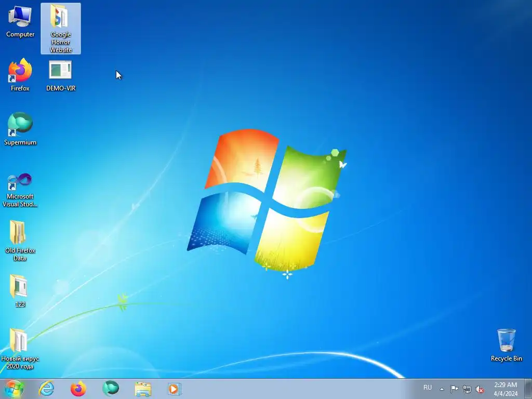
Task: Open the Windows Start menu
Action: (x=14, y=389)
